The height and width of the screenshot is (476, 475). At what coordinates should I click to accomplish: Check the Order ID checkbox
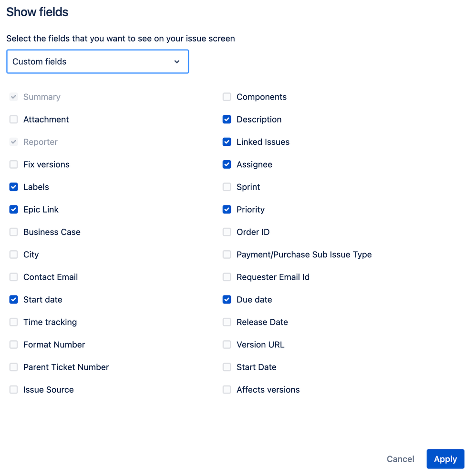(x=227, y=232)
